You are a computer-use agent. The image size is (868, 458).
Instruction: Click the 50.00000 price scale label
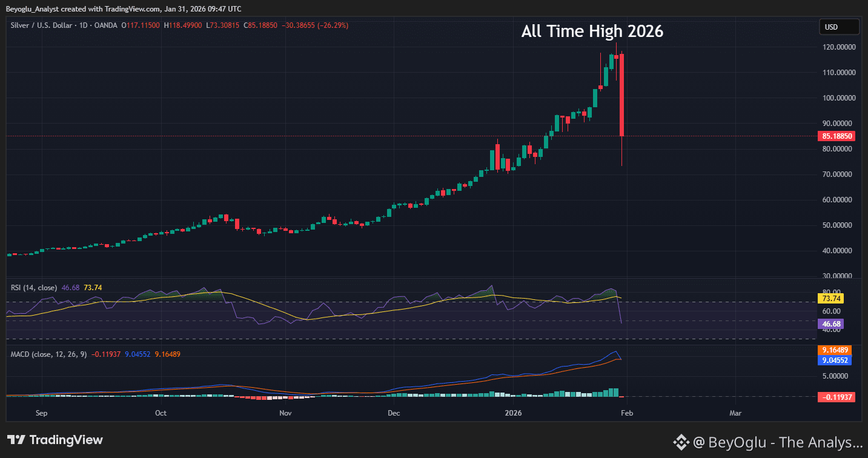click(x=837, y=225)
